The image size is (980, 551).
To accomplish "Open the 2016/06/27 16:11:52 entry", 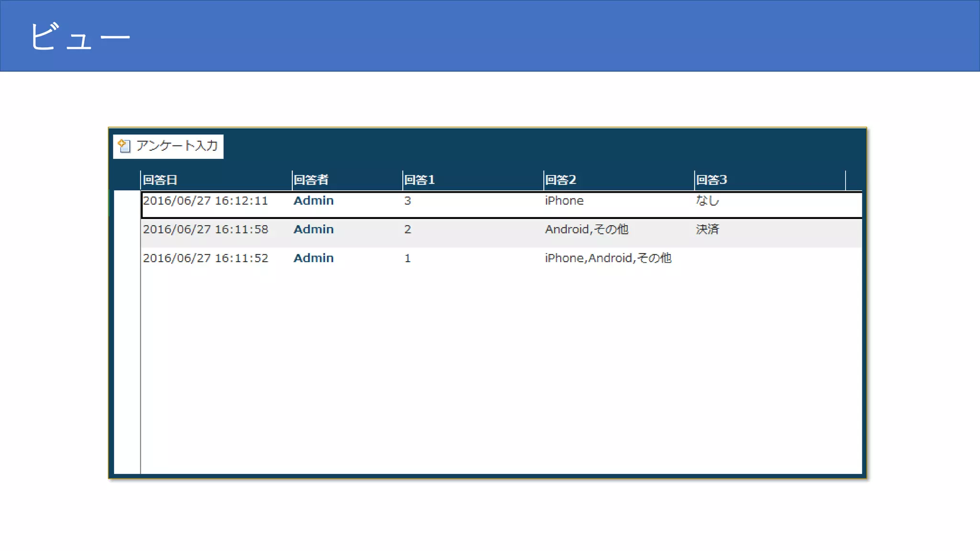I will pos(205,258).
